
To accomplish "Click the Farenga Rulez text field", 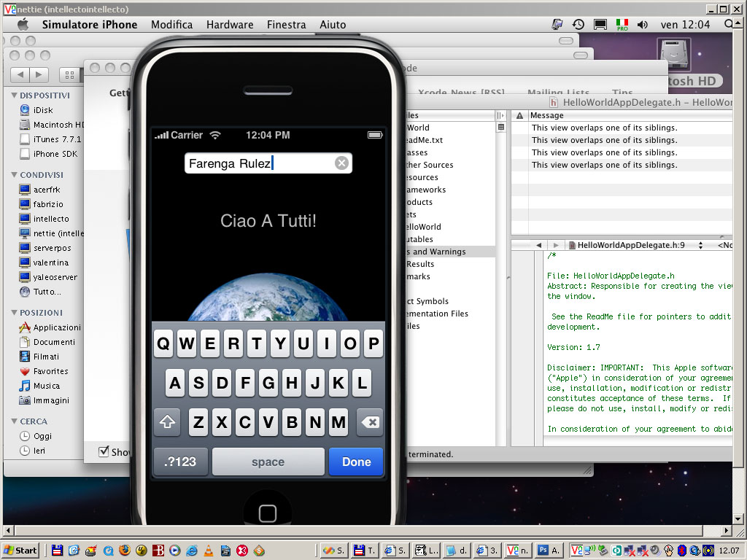I will [268, 163].
